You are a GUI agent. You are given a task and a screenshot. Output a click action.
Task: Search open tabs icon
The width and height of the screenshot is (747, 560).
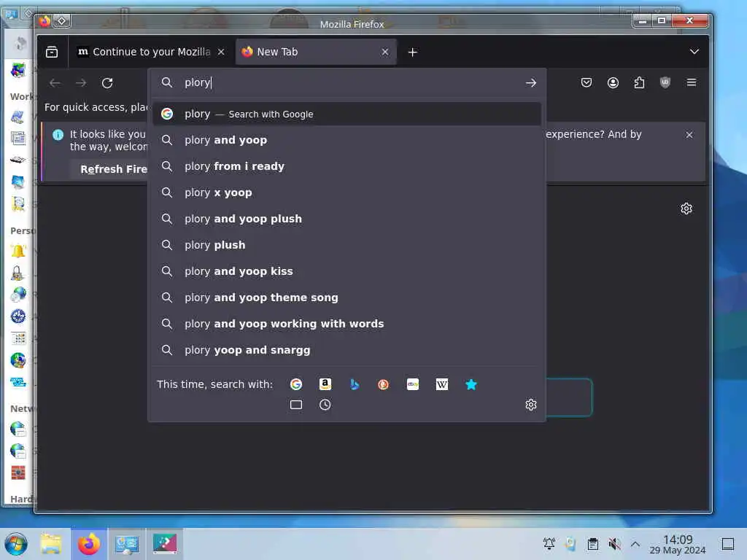click(296, 405)
